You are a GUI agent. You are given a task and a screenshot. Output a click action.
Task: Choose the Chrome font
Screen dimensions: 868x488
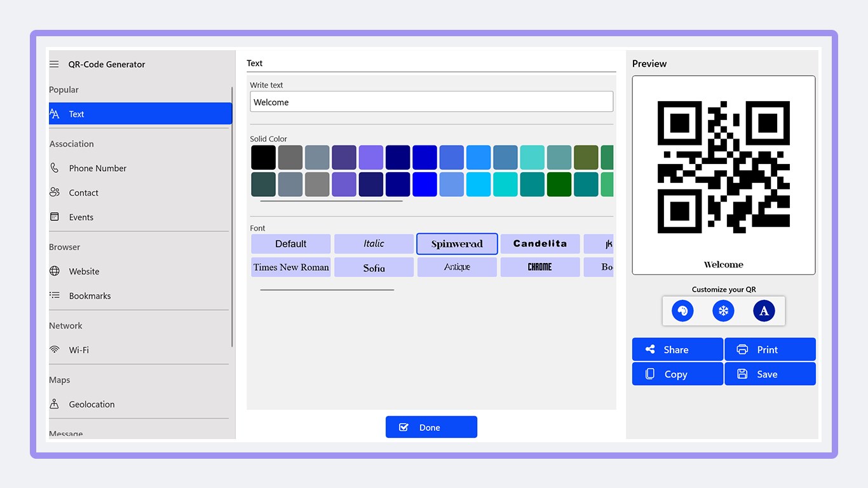tap(540, 267)
